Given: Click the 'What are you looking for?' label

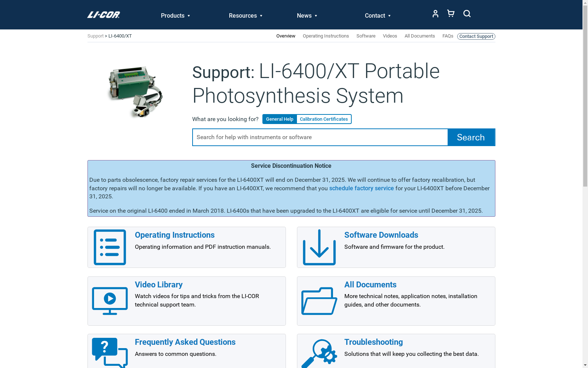Looking at the screenshot, I should (225, 119).
